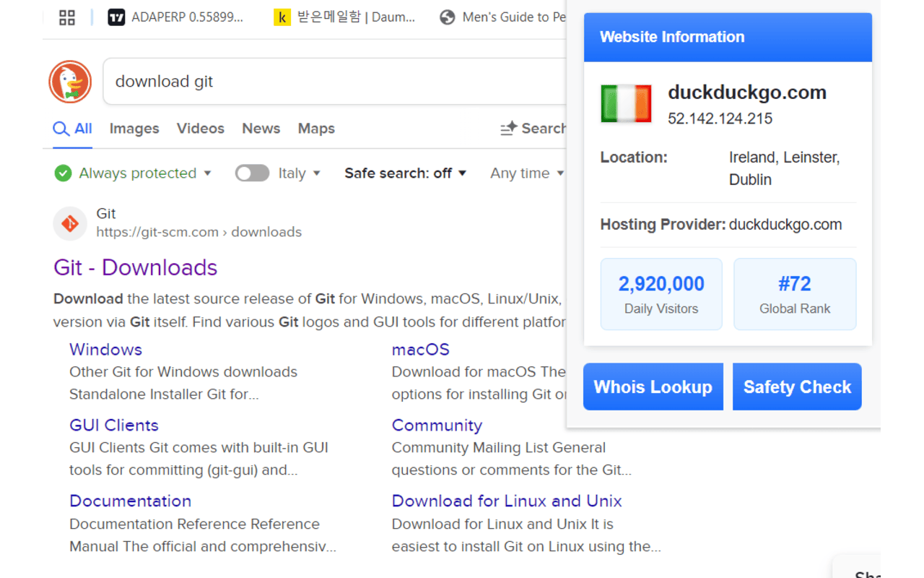Click the Git favicon in search result
924x578 pixels.
pyautogui.click(x=70, y=224)
